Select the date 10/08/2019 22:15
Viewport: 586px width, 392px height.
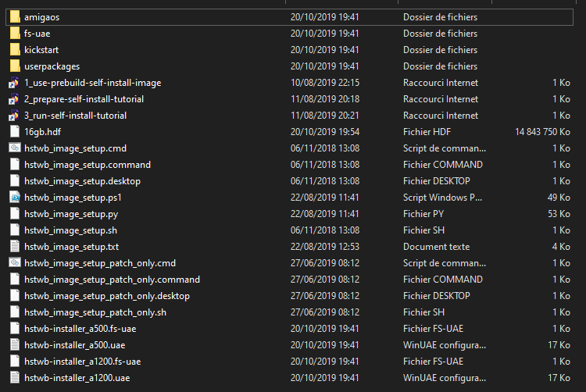click(x=325, y=83)
